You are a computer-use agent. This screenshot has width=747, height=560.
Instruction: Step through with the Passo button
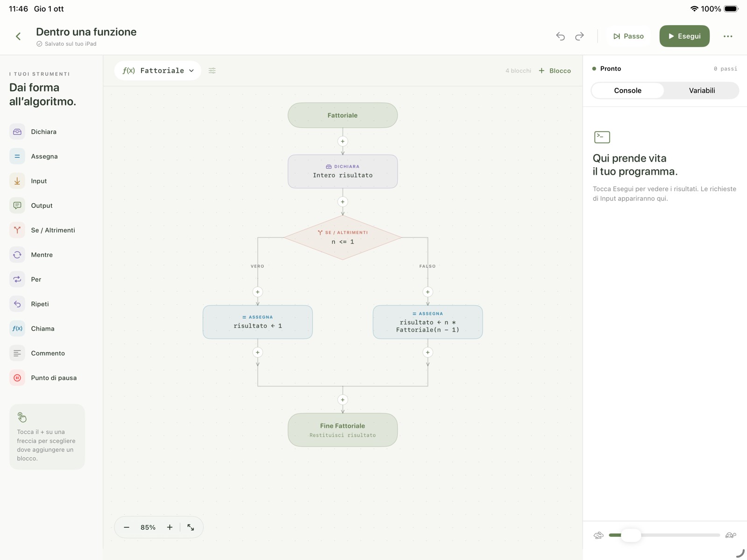[x=628, y=36]
